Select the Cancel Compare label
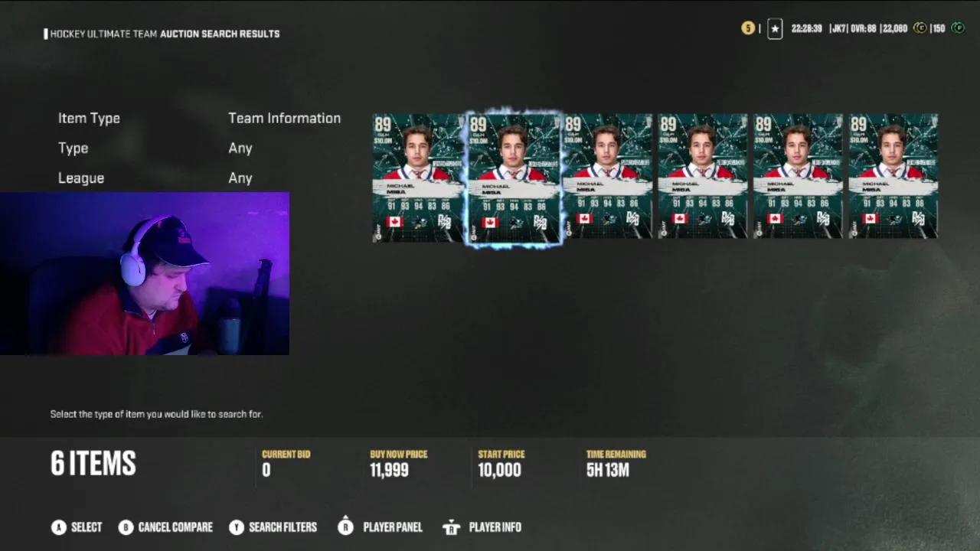Screen dimensions: 980x551 tap(175, 527)
